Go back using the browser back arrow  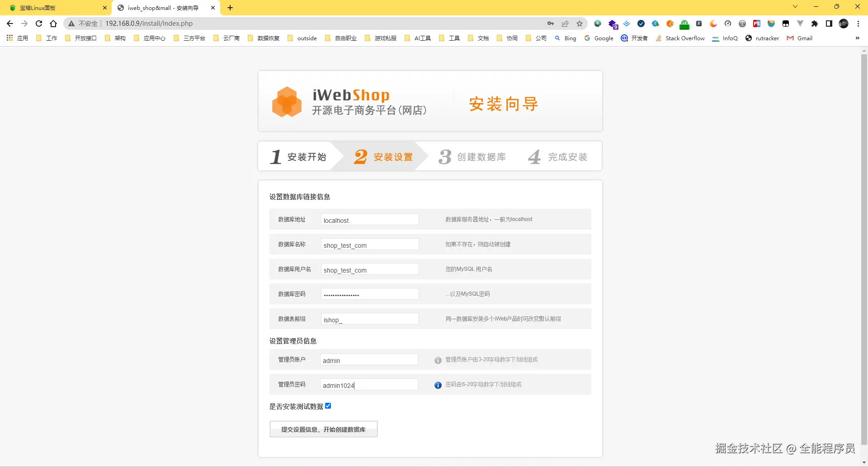(x=10, y=24)
